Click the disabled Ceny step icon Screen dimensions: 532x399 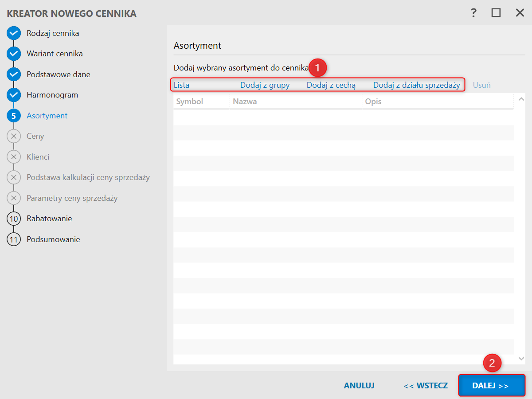coord(14,136)
